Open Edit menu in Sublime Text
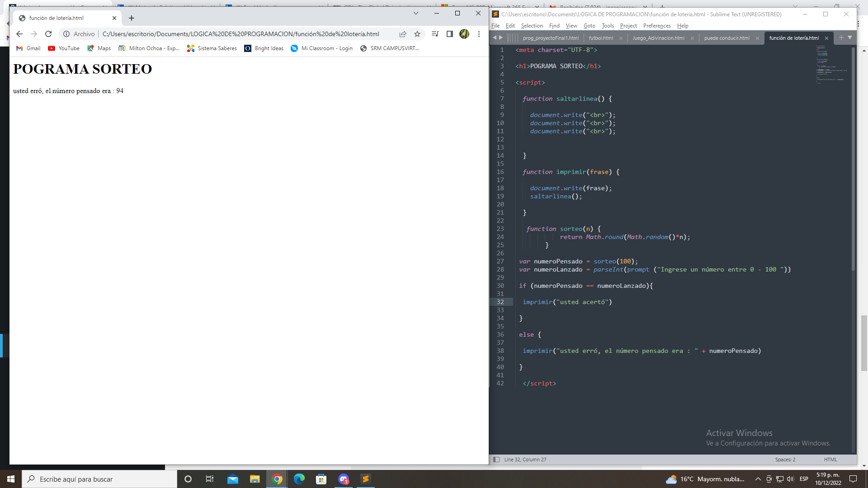The width and height of the screenshot is (868, 488). (x=510, y=26)
